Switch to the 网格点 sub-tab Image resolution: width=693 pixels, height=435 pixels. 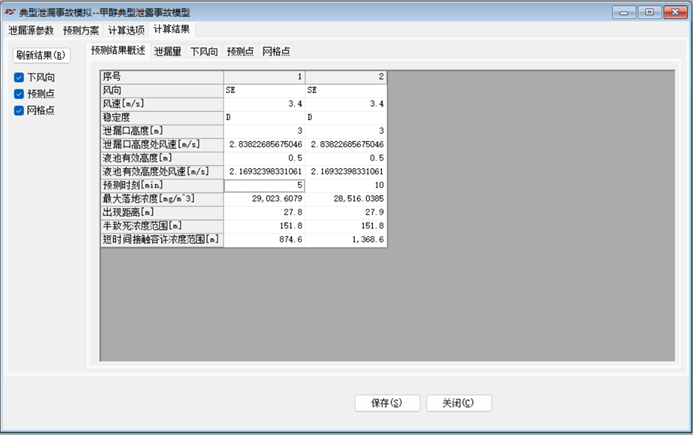pos(276,51)
